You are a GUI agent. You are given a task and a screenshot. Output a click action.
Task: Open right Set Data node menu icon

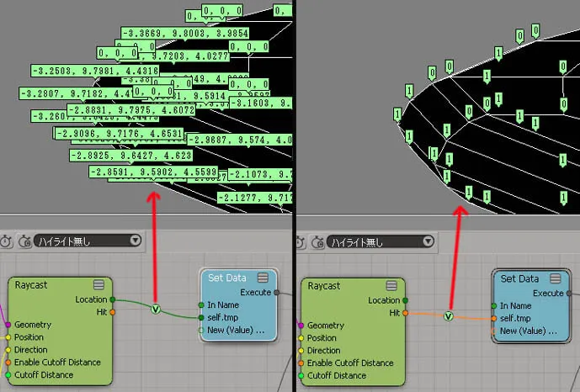click(x=556, y=278)
